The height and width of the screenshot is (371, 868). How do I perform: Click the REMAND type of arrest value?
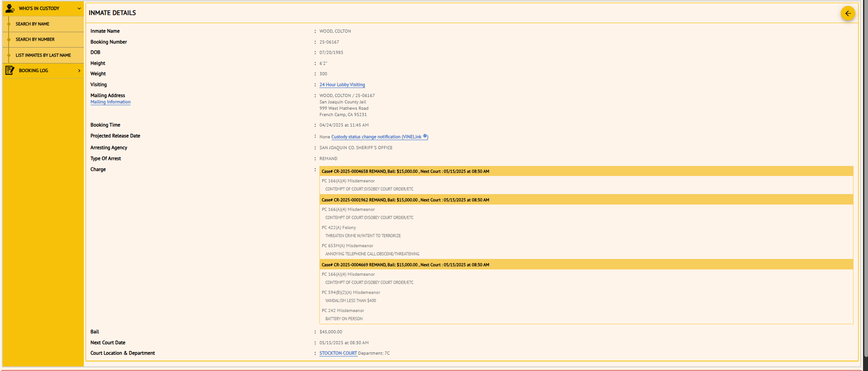click(x=328, y=159)
